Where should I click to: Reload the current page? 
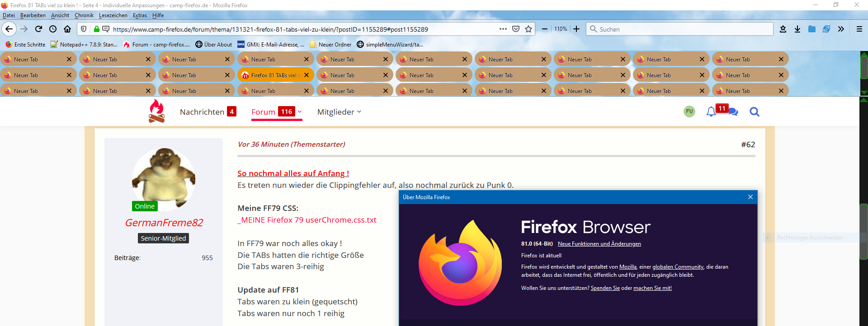pos(38,29)
